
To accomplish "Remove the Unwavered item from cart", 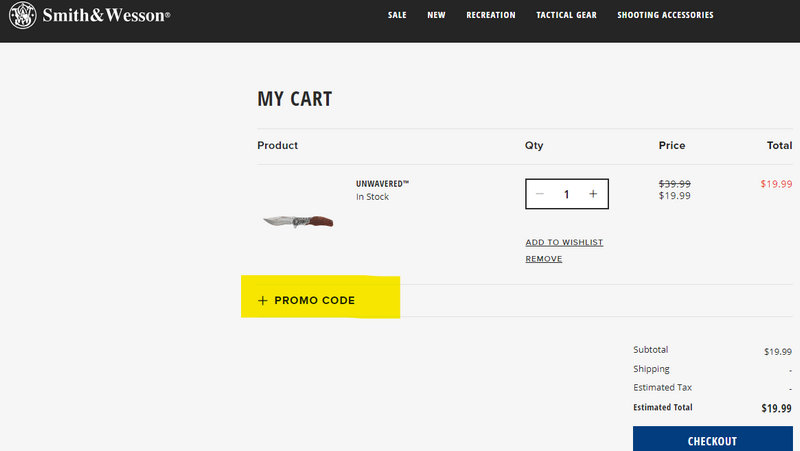I will (544, 259).
